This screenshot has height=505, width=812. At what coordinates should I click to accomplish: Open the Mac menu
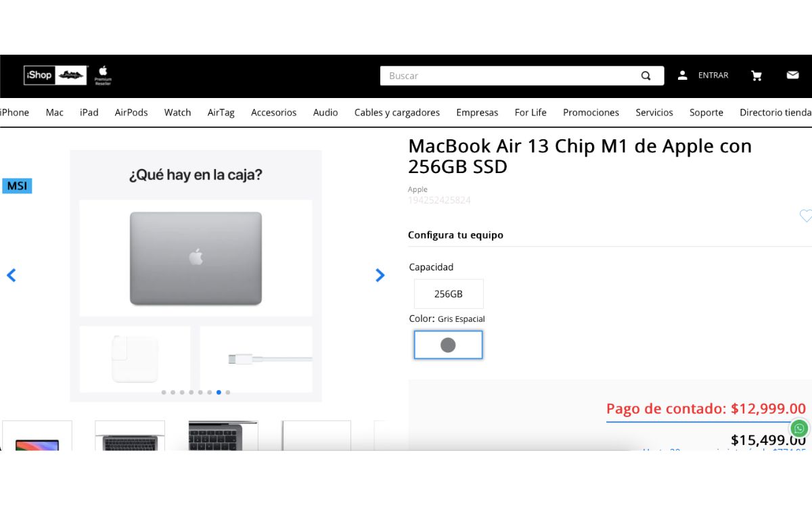[55, 112]
